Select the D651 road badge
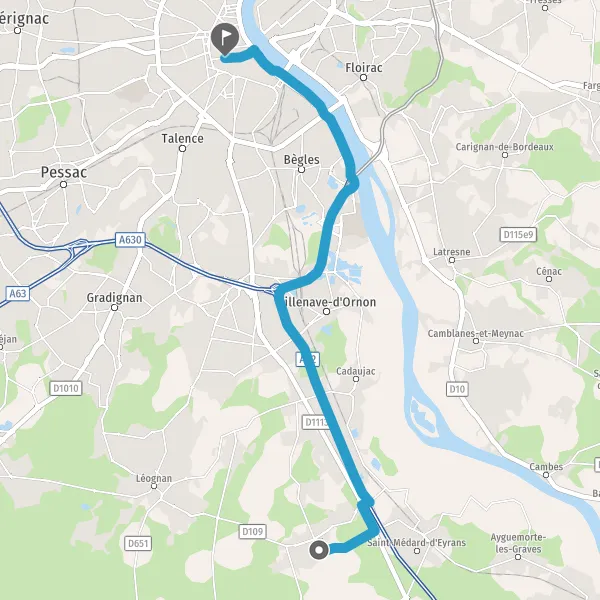 click(138, 543)
